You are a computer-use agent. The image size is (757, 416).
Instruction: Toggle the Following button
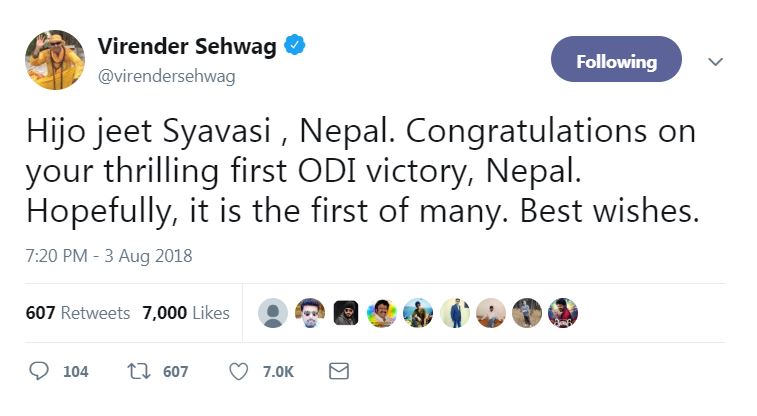point(616,61)
